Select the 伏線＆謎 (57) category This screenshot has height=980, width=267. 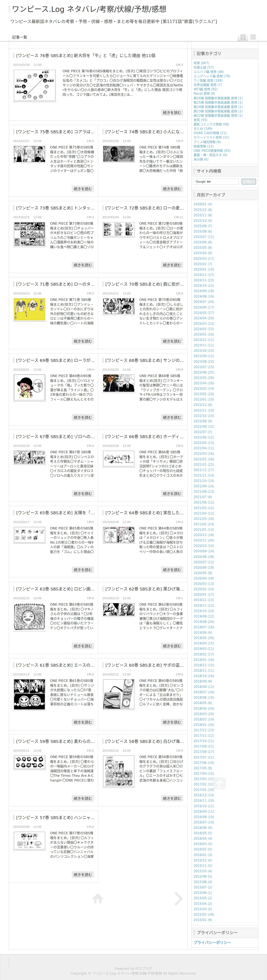203,67
